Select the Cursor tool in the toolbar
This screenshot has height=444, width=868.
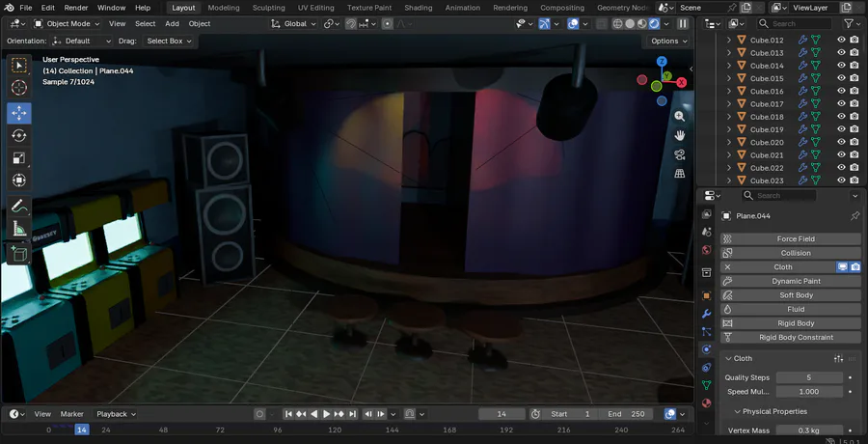point(19,88)
